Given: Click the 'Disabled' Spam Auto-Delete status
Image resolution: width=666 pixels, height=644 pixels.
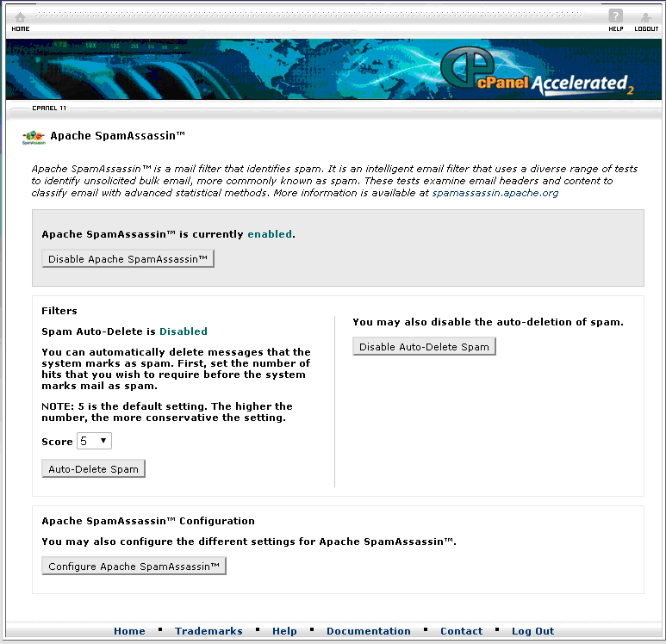Looking at the screenshot, I should click(183, 331).
